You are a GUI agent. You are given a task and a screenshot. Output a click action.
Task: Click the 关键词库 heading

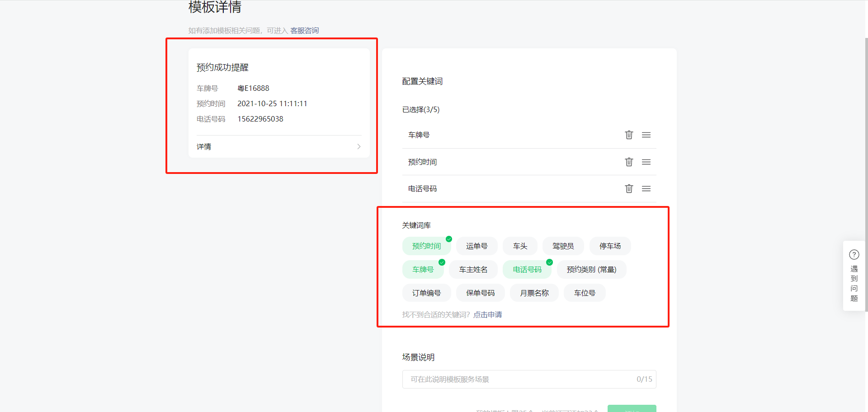click(416, 225)
